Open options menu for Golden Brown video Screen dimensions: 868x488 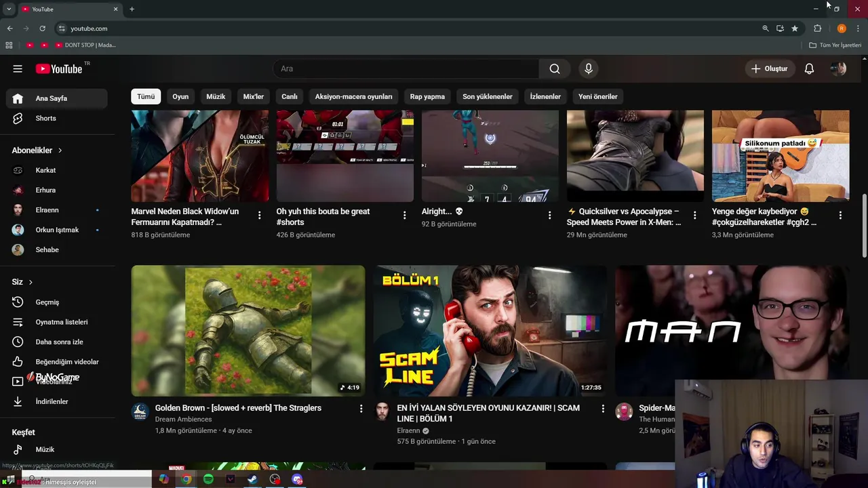[x=361, y=409]
